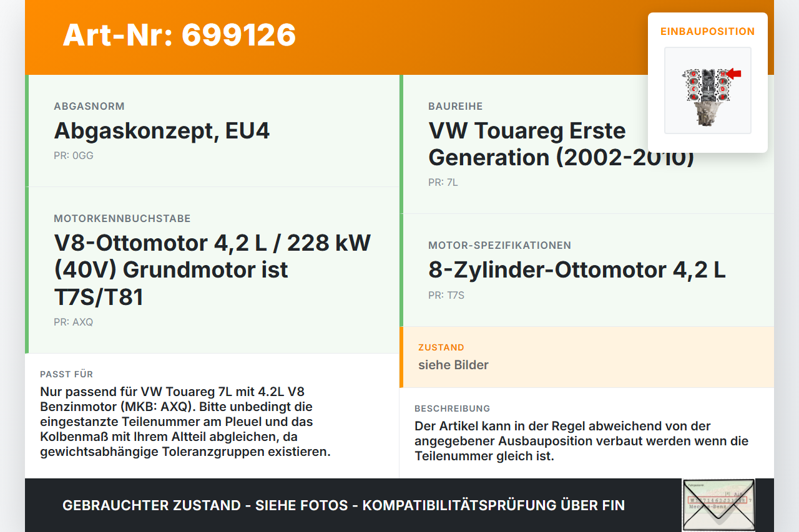Click the BESCHREIBUNG label
Image resolution: width=799 pixels, height=532 pixels.
tap(453, 409)
